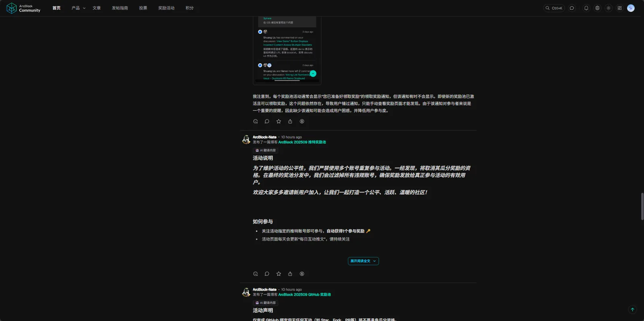Click the page vertical scrollbar thumb
The image size is (644, 321).
(x=642, y=206)
